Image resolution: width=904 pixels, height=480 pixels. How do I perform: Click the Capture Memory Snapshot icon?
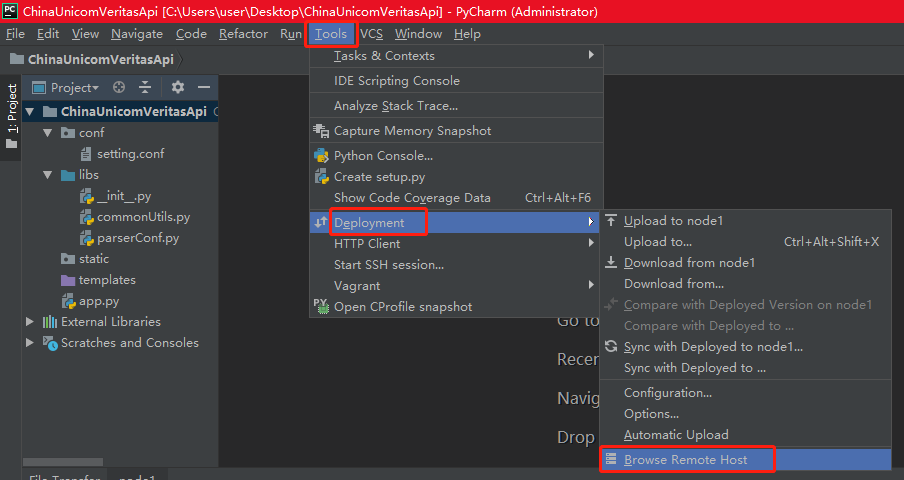[321, 131]
